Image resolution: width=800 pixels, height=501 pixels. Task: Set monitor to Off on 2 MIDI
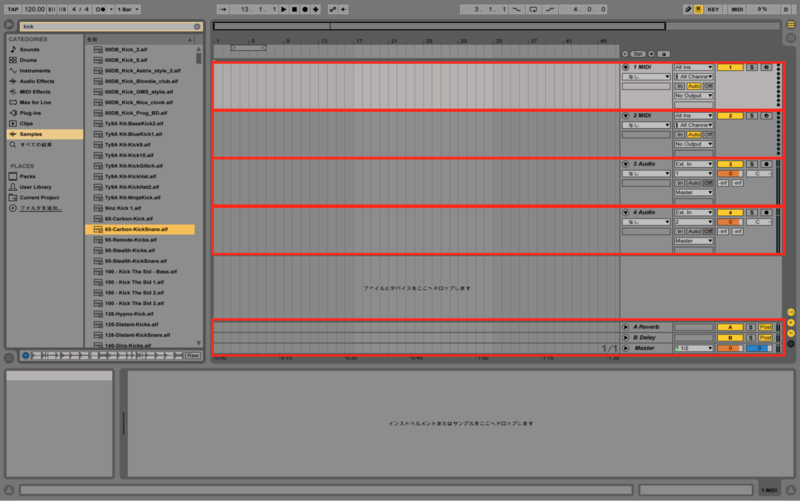[708, 135]
